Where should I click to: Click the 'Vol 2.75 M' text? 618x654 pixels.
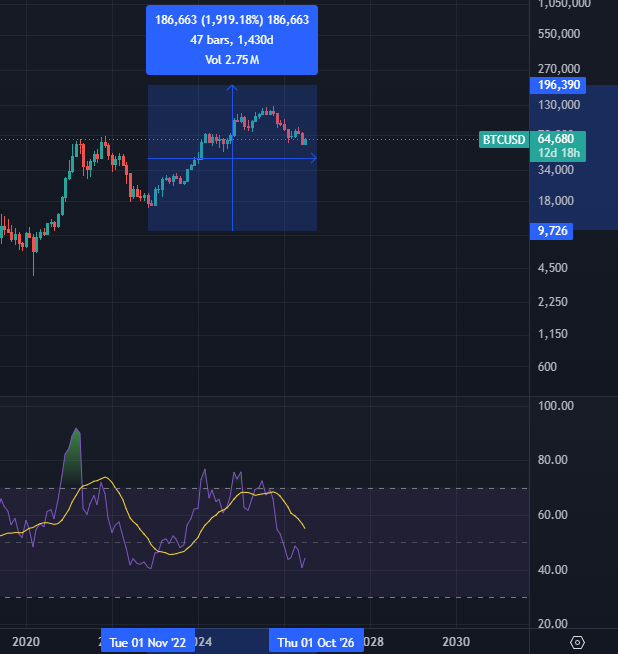tap(232, 60)
